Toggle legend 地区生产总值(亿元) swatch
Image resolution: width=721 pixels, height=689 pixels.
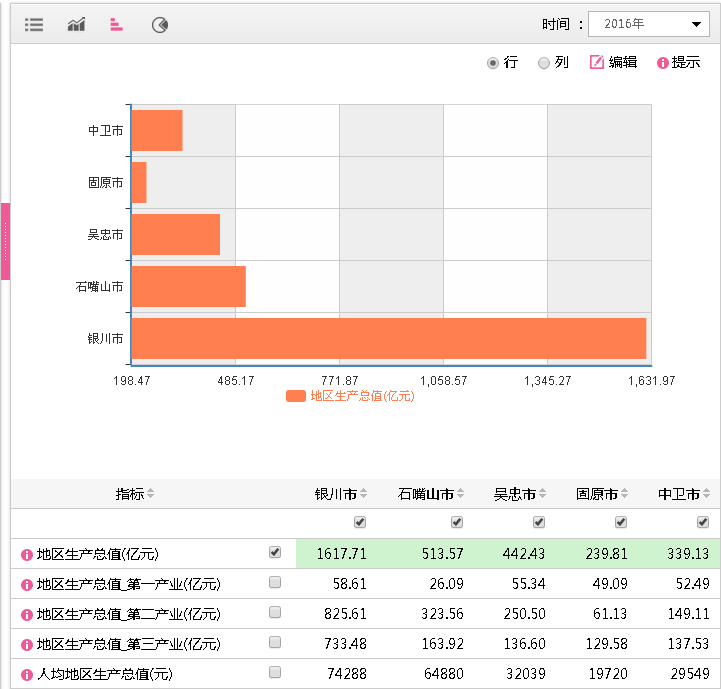point(296,396)
